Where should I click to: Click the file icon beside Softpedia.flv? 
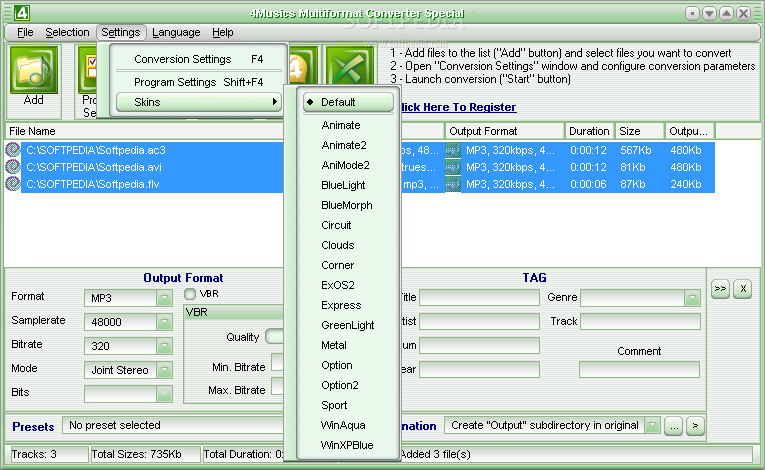pyautogui.click(x=13, y=184)
